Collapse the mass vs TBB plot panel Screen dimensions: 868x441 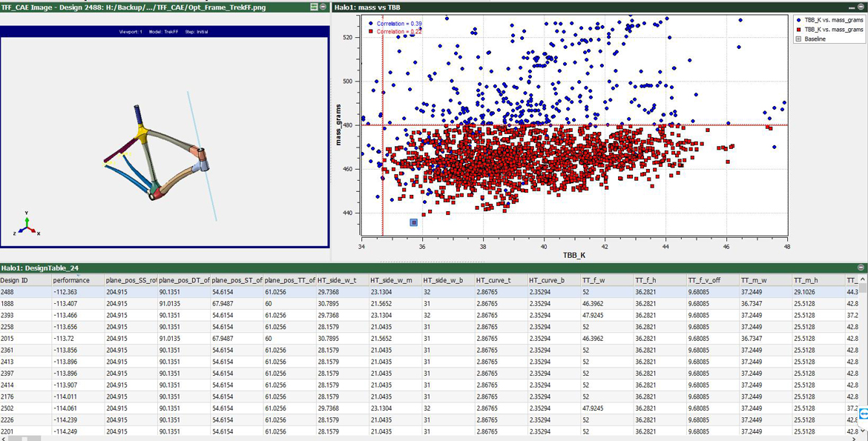861,7
